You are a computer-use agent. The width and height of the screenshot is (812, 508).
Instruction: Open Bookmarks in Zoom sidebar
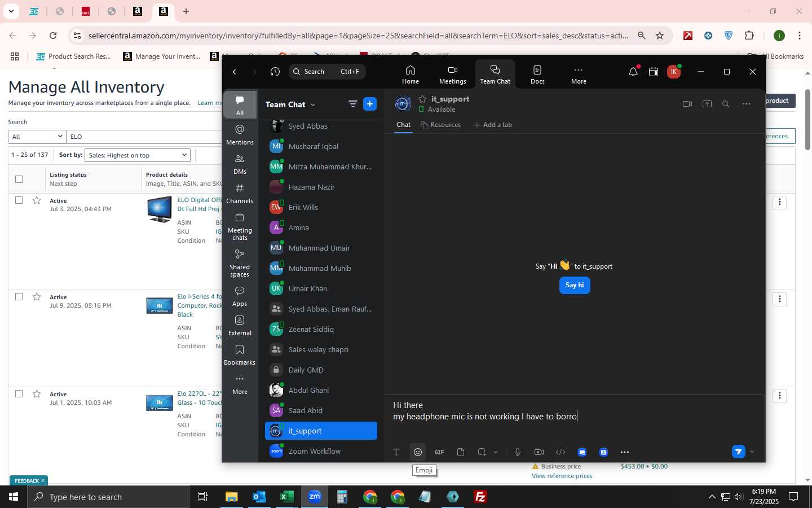[x=240, y=355]
